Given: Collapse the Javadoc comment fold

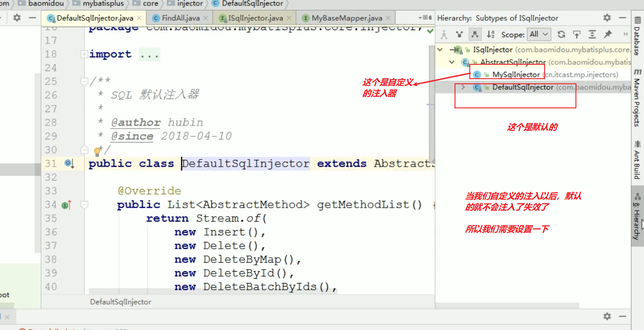Looking at the screenshot, I should [84, 81].
